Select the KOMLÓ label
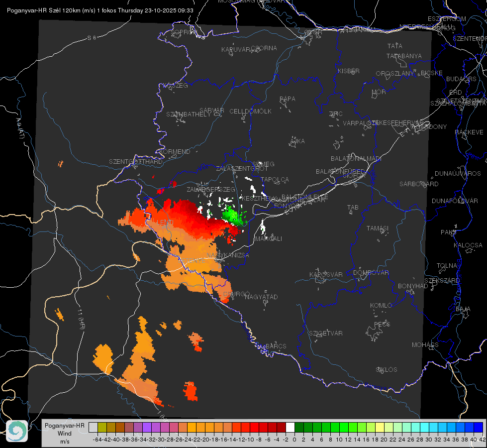This screenshot has height=448, width=487. [x=381, y=306]
